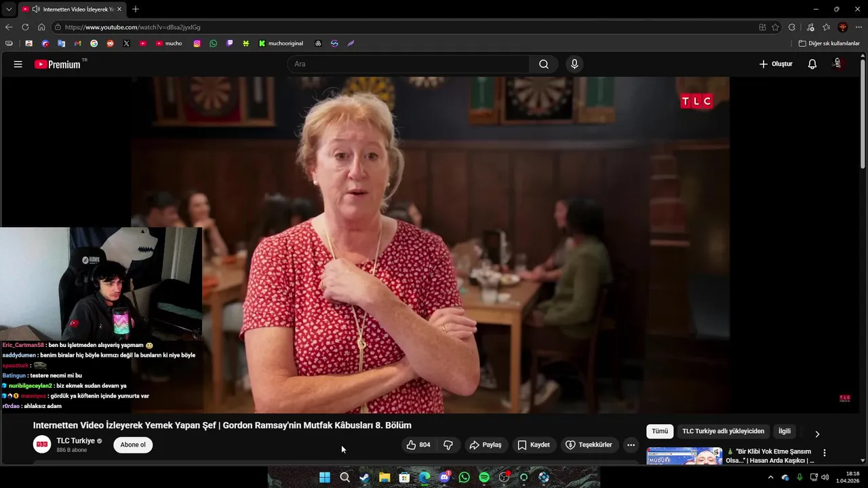Open the browser favorites list icon
868x488 pixels.
click(x=826, y=27)
